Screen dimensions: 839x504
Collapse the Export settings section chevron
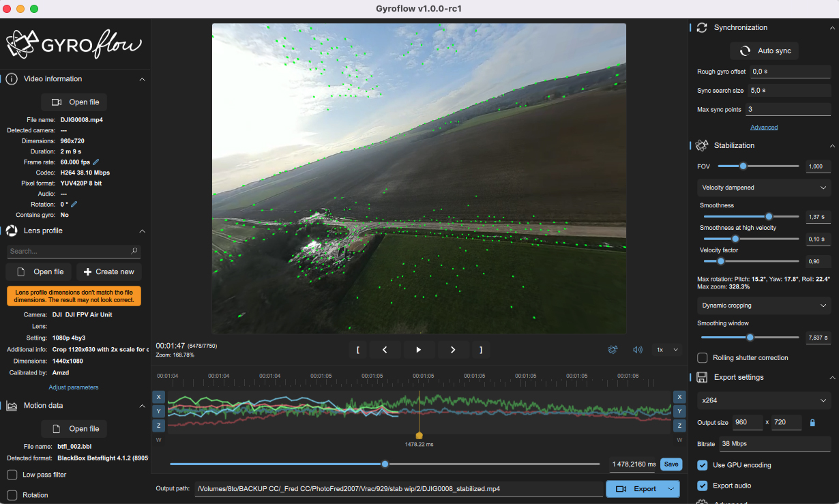(x=832, y=378)
